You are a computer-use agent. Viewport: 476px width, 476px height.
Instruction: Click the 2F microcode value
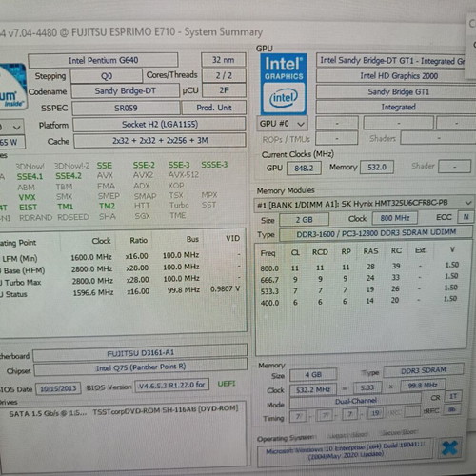pyautogui.click(x=224, y=90)
